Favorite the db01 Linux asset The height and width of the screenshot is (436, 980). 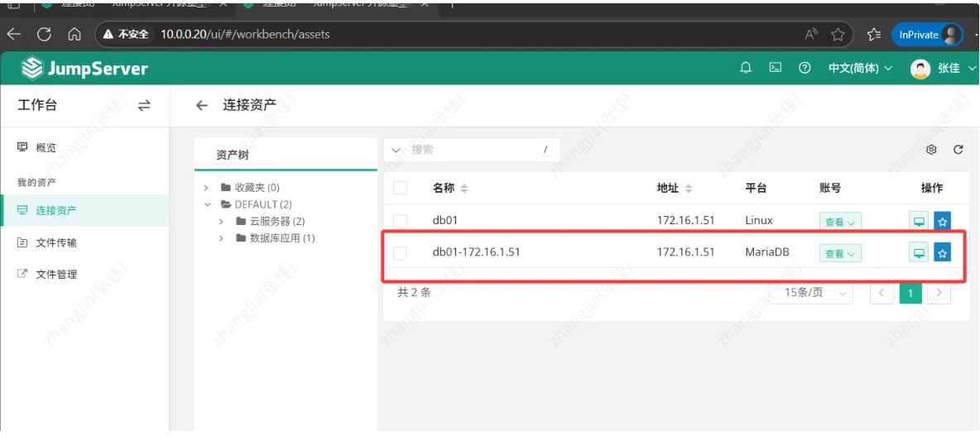pos(943,221)
